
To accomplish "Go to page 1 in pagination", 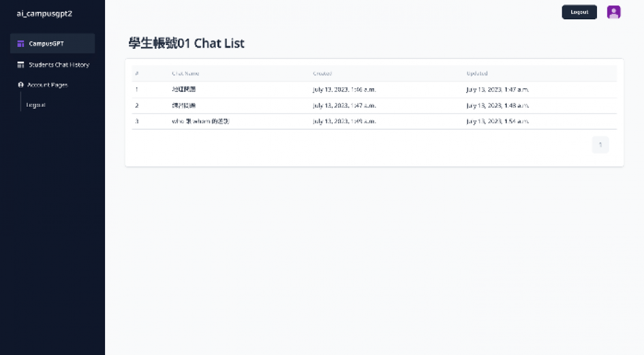I will (x=600, y=145).
